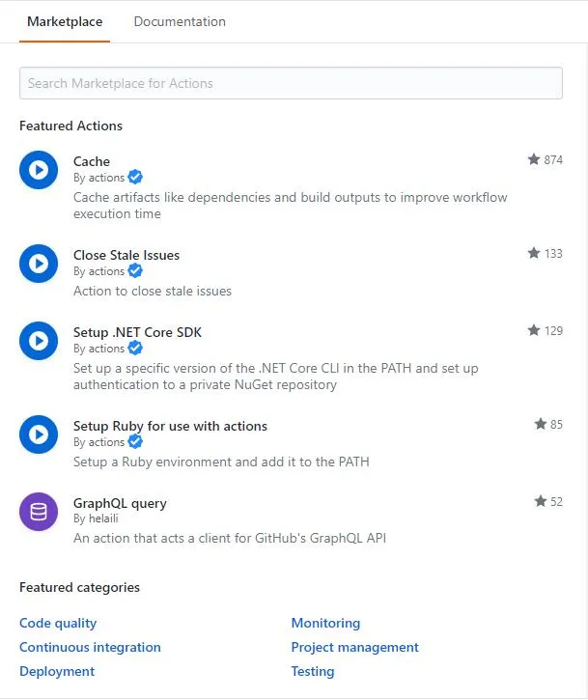This screenshot has width=588, height=700.
Task: Focus the Search Marketplace for Actions field
Action: [291, 83]
